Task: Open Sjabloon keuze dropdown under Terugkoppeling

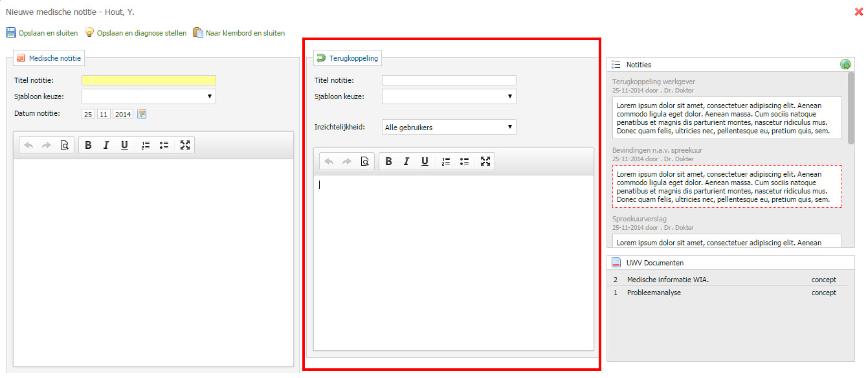Action: coord(449,96)
